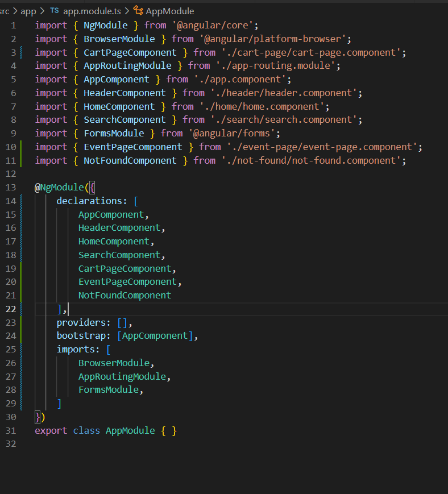Click line number 13 in gutter
Viewport: 448px width, 494px height.
tap(11, 188)
